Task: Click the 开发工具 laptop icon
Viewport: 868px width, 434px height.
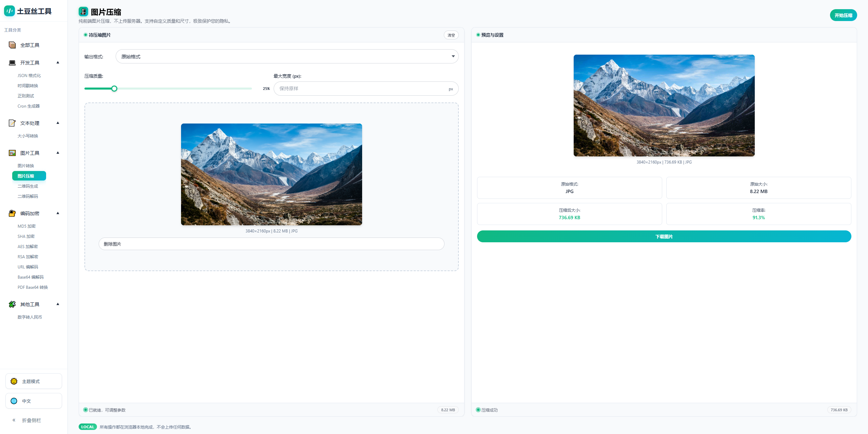Action: (x=12, y=63)
